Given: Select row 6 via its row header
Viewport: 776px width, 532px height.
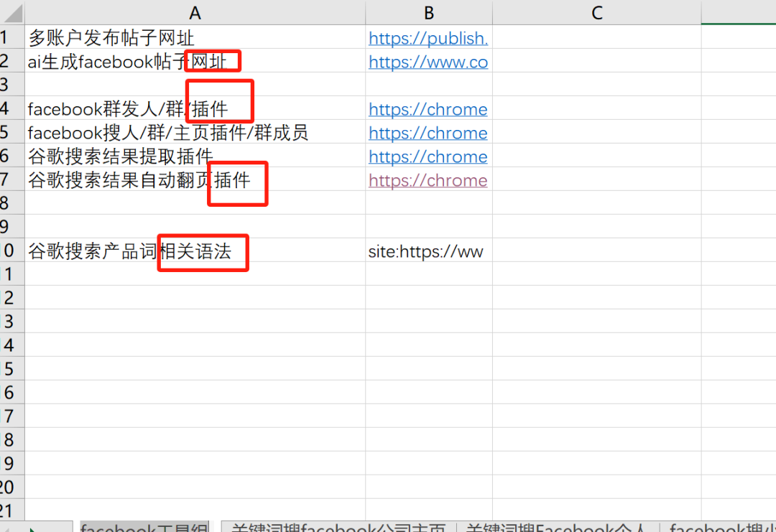Looking at the screenshot, I should point(12,156).
